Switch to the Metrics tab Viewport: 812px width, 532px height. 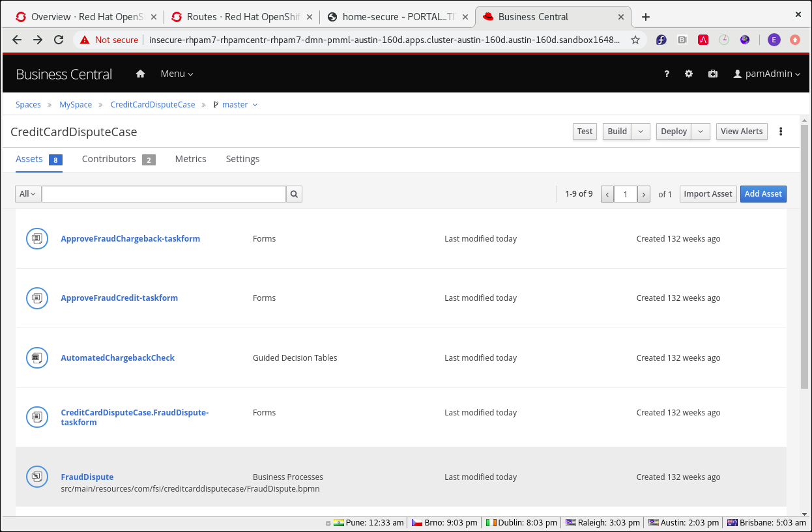click(x=190, y=159)
